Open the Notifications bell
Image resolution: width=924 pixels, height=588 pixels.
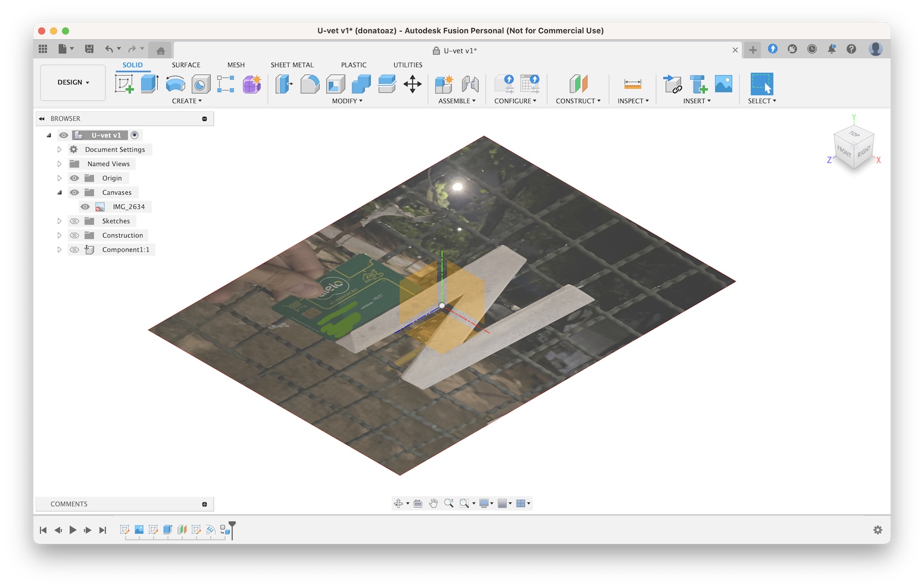[832, 49]
